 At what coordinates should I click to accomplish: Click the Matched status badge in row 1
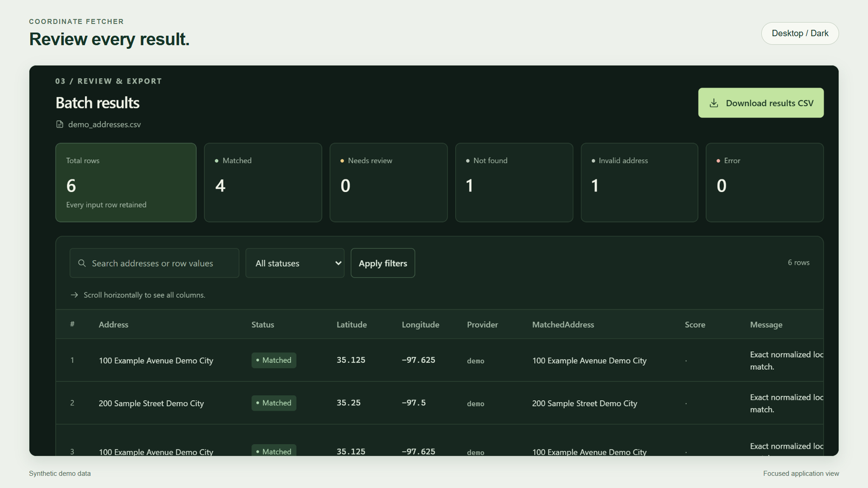[x=273, y=360]
